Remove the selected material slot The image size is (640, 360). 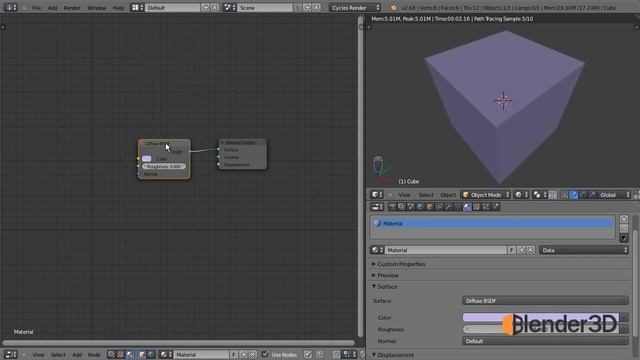pyautogui.click(x=624, y=228)
